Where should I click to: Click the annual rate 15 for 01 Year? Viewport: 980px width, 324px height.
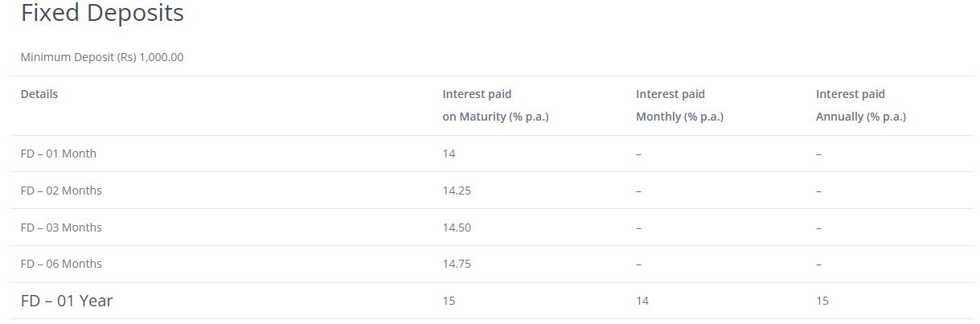(822, 301)
